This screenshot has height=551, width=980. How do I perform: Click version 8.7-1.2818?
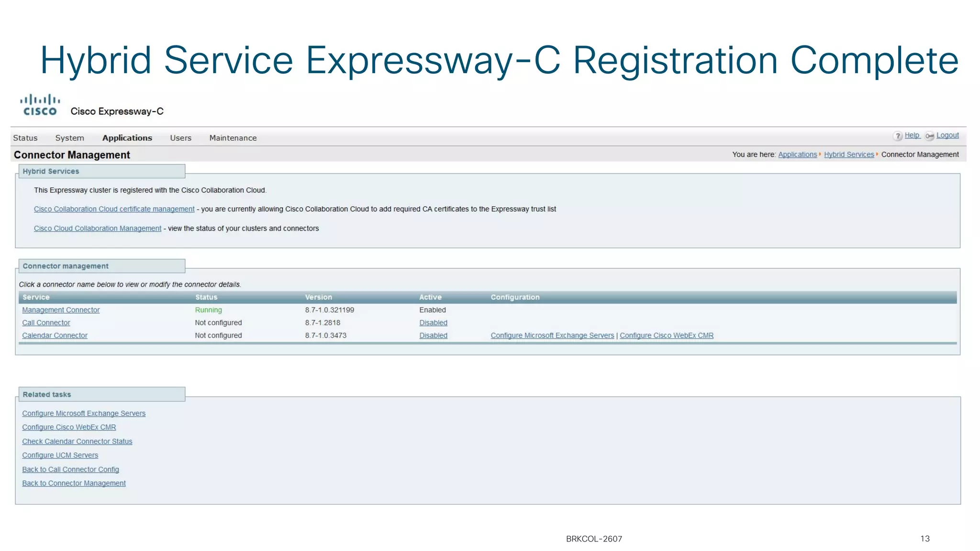pyautogui.click(x=323, y=323)
